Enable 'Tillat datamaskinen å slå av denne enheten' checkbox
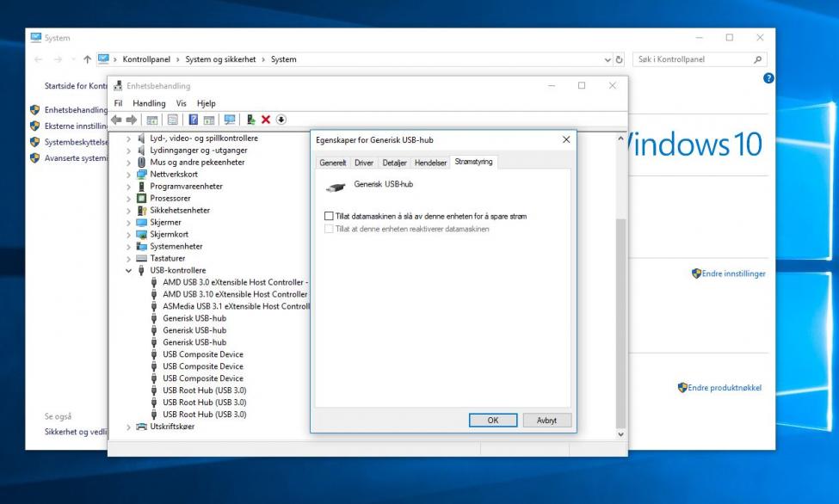Screen dimensions: 839x504 [329, 216]
